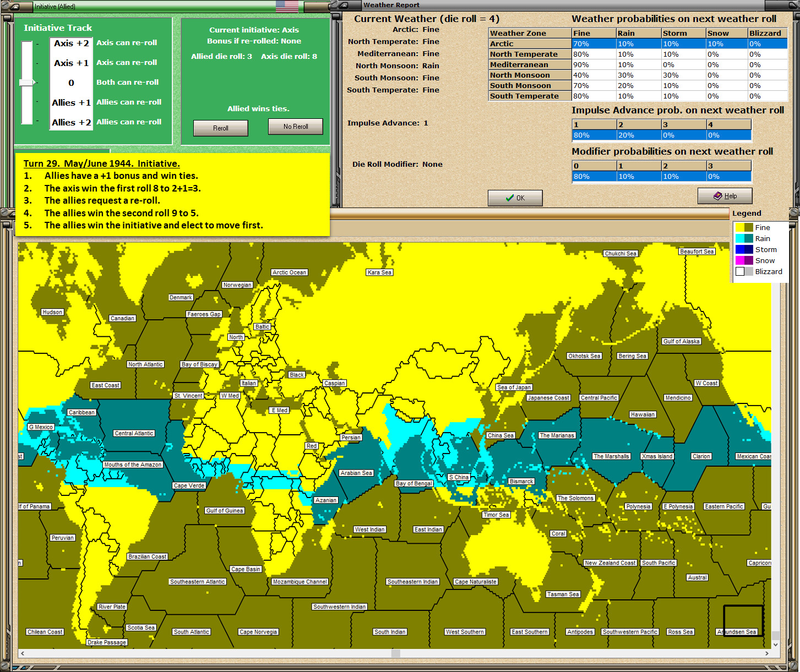Click the map's down scroll arrow
This screenshot has height=672, width=800.
(x=776, y=644)
